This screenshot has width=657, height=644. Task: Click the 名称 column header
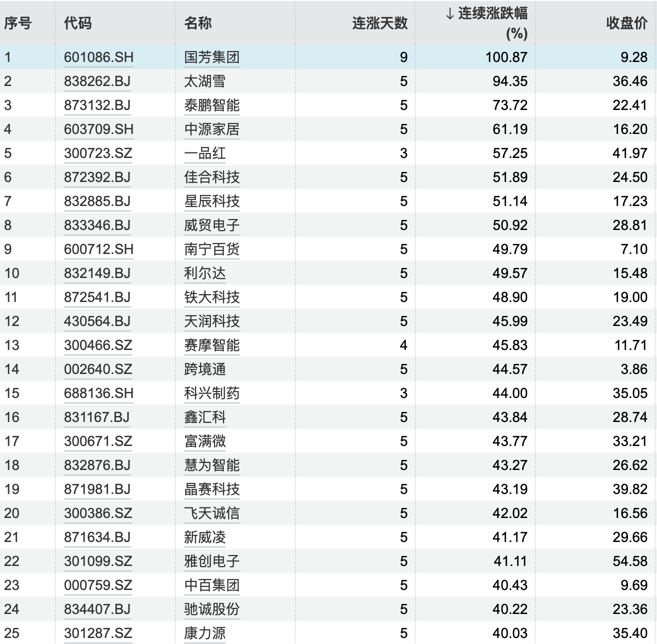pyautogui.click(x=198, y=23)
